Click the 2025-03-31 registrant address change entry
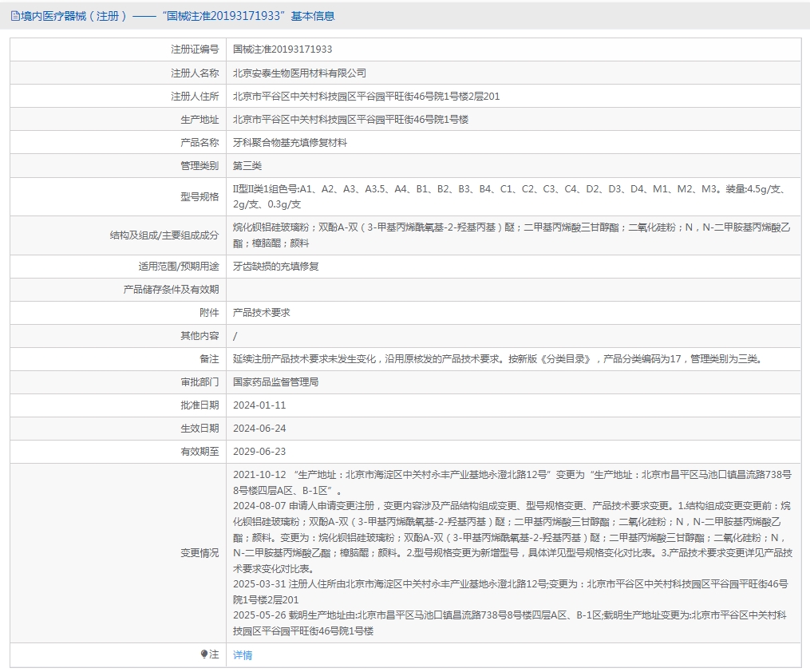 click(511, 592)
